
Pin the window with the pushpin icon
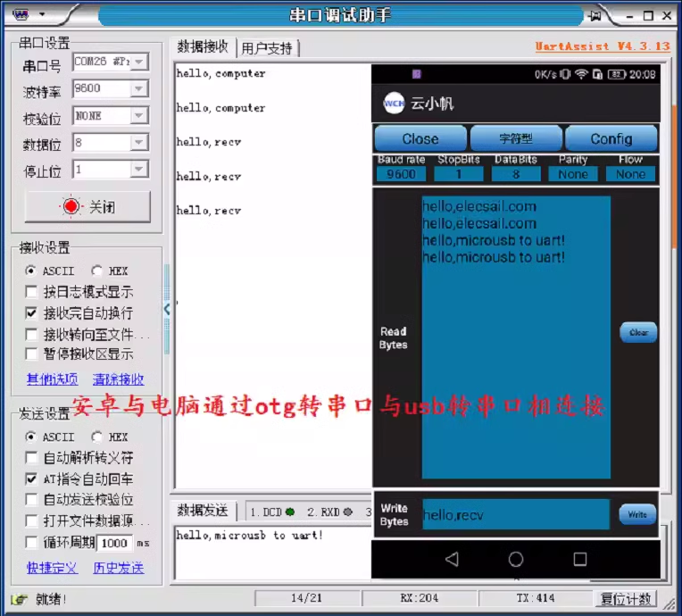click(595, 16)
